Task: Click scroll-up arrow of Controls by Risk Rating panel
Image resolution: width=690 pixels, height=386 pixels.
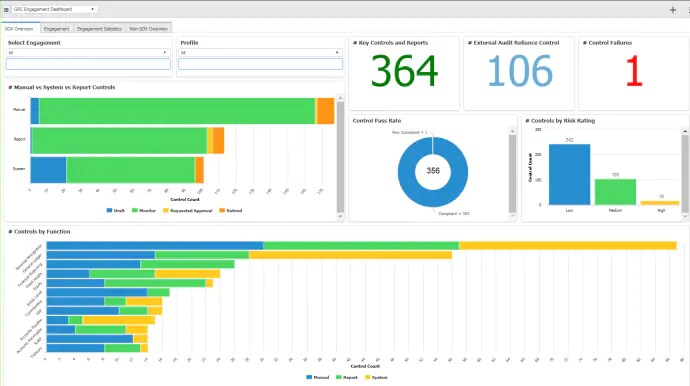Action: tap(685, 131)
